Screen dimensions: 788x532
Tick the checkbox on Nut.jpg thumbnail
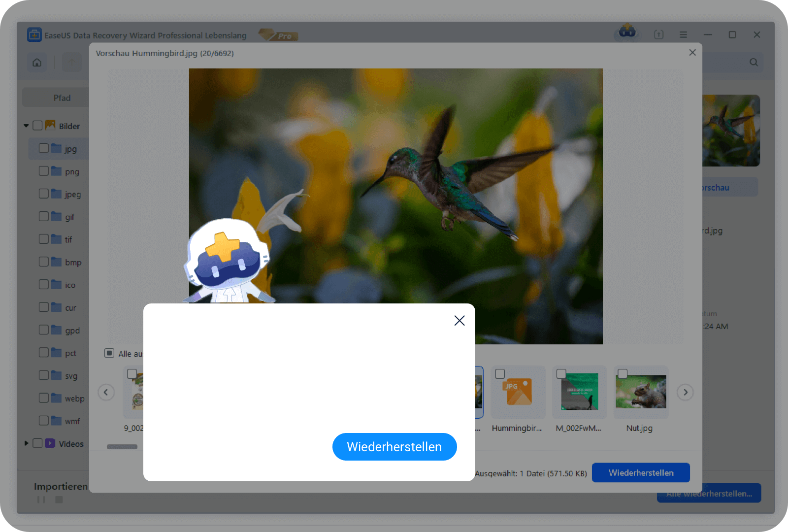tap(623, 374)
